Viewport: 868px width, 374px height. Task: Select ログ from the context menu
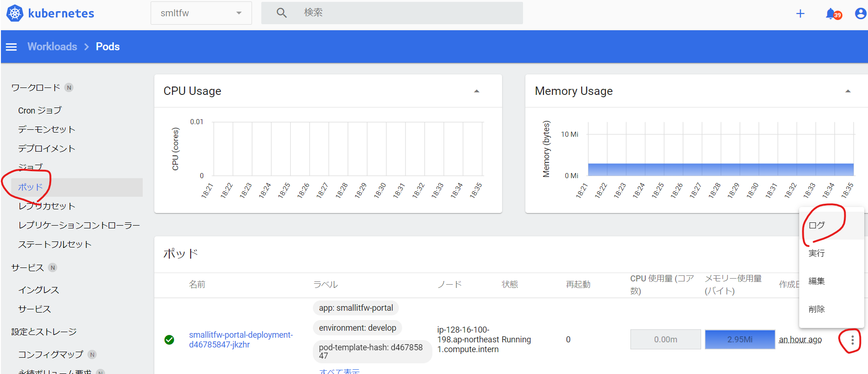816,226
